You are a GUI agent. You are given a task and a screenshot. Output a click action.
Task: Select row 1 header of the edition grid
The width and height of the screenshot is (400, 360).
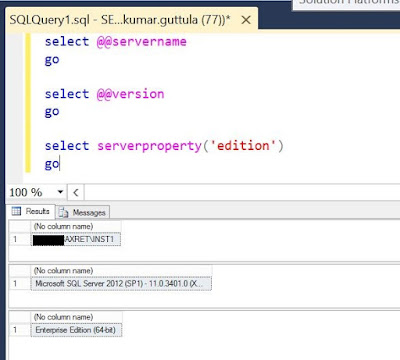tap(20, 330)
